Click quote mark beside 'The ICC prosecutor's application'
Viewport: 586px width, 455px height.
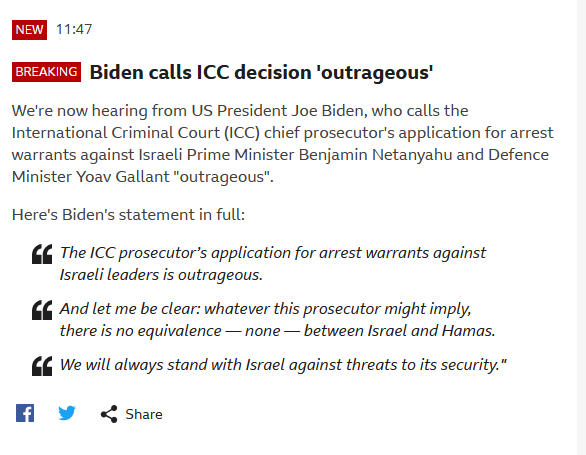click(x=42, y=254)
